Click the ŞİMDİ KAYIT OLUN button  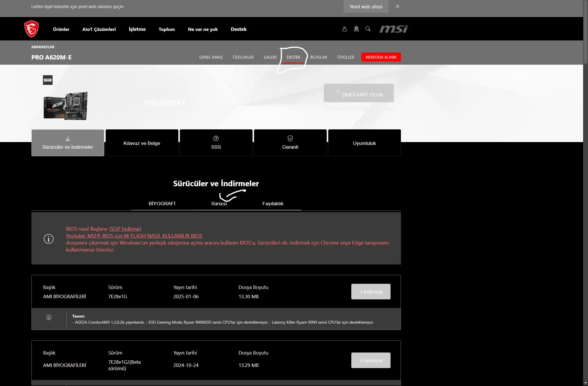[x=359, y=93]
